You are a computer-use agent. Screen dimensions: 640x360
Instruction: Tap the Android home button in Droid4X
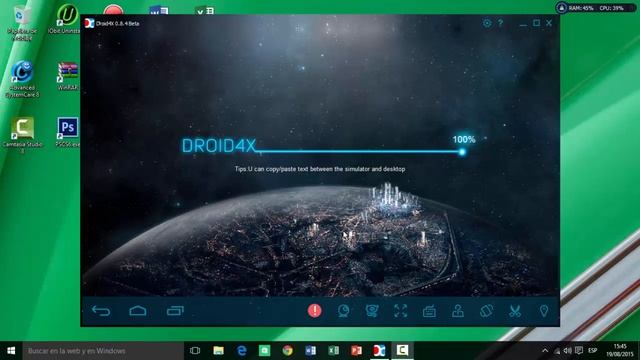coord(138,311)
